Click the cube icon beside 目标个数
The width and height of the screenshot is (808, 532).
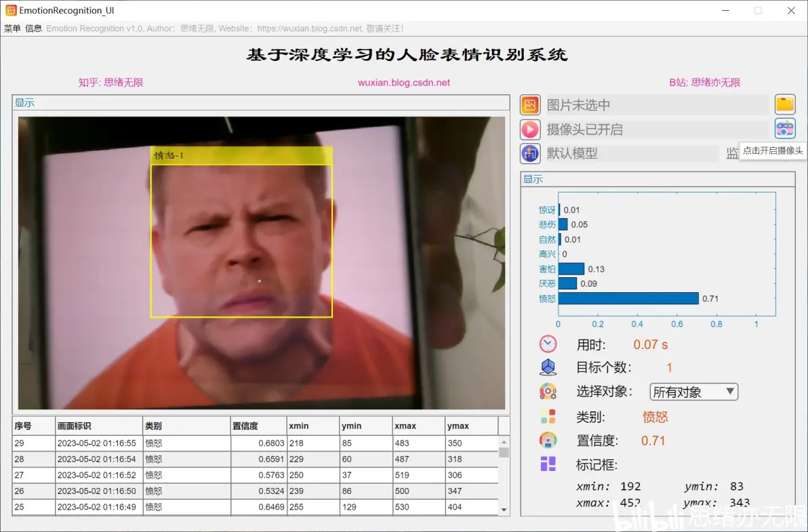(x=548, y=367)
